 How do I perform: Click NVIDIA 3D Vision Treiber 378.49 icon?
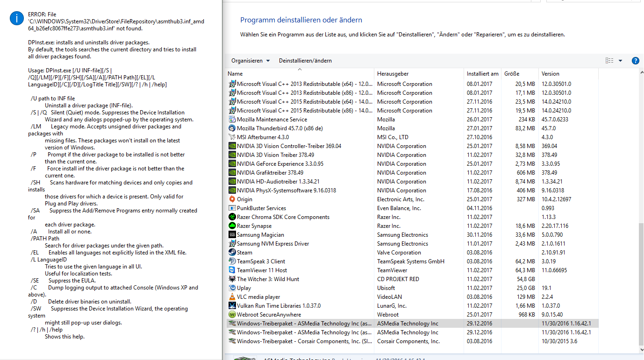[x=232, y=155]
